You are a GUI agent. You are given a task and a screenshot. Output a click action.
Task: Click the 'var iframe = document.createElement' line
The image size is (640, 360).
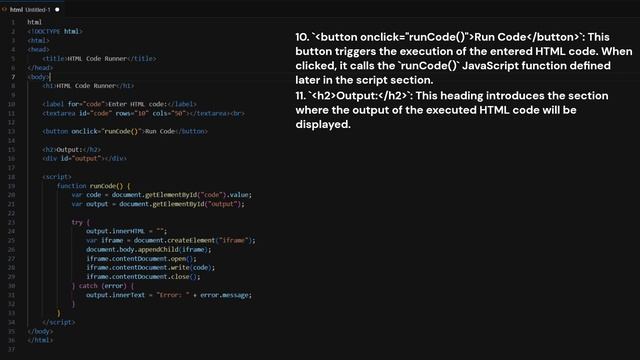[x=171, y=240]
